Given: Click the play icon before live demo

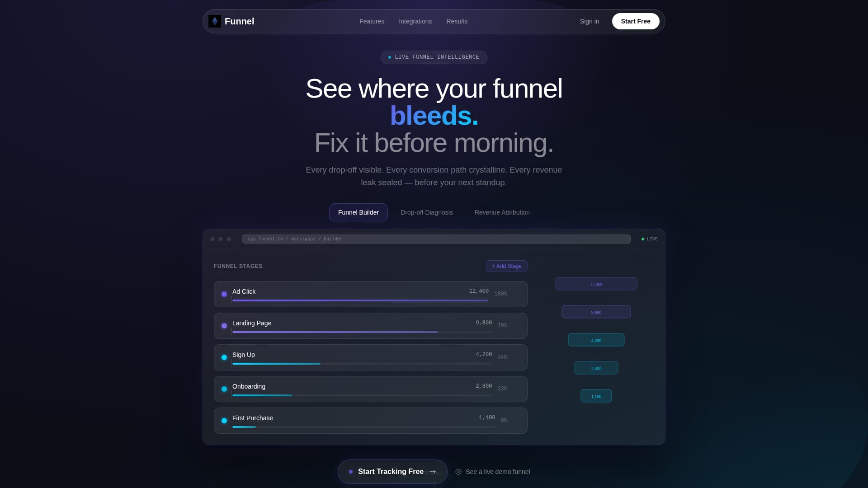Looking at the screenshot, I should point(458,472).
